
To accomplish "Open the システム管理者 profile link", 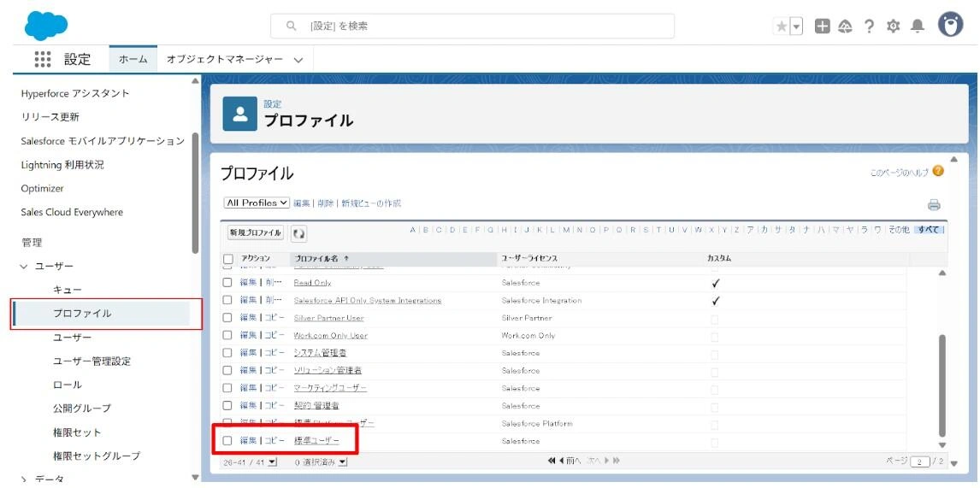I will (321, 353).
